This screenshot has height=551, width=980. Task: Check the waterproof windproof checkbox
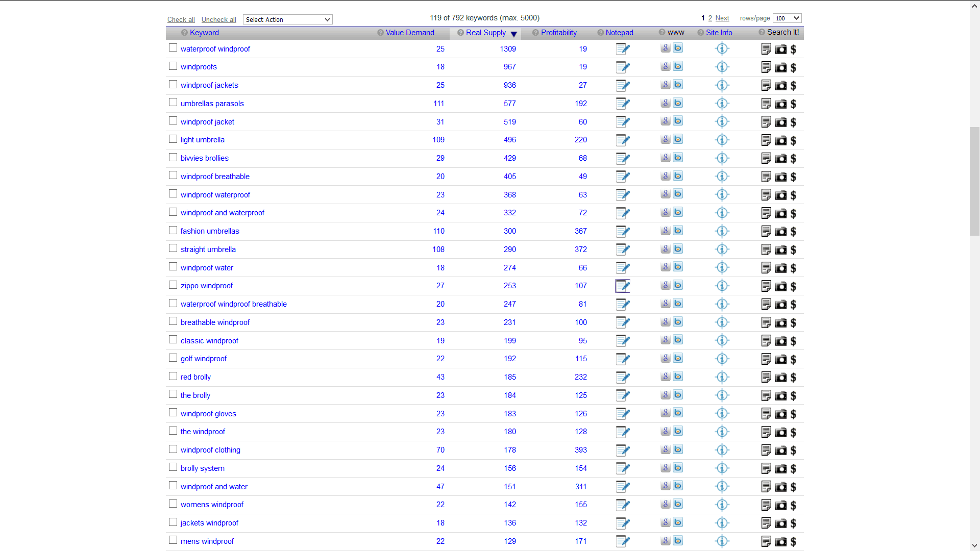click(x=173, y=47)
